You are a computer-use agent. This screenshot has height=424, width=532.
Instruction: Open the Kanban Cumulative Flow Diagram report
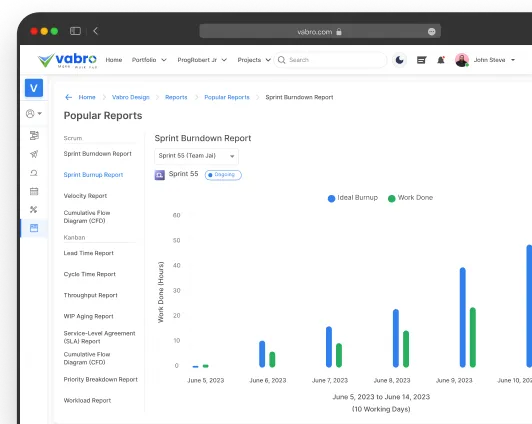click(x=87, y=358)
